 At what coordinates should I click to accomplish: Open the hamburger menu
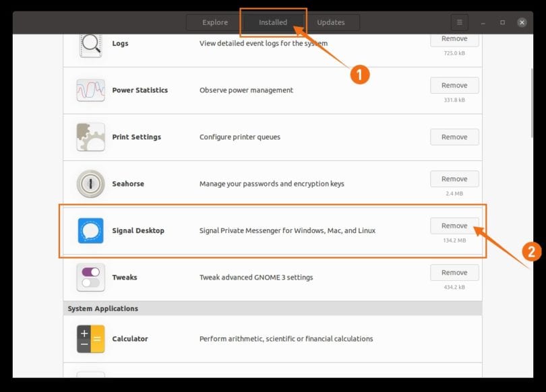tap(459, 22)
